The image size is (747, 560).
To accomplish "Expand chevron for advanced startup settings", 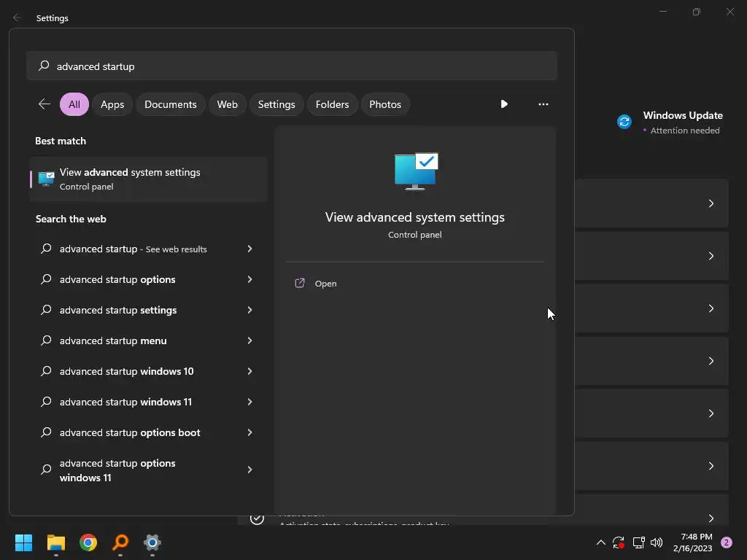I will (249, 310).
